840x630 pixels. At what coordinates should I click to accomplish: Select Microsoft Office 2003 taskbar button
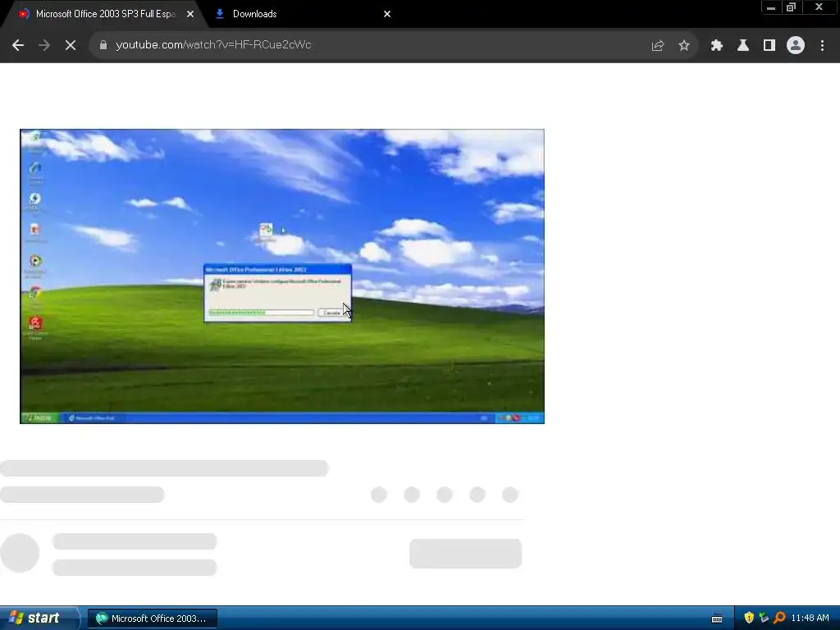point(152,619)
